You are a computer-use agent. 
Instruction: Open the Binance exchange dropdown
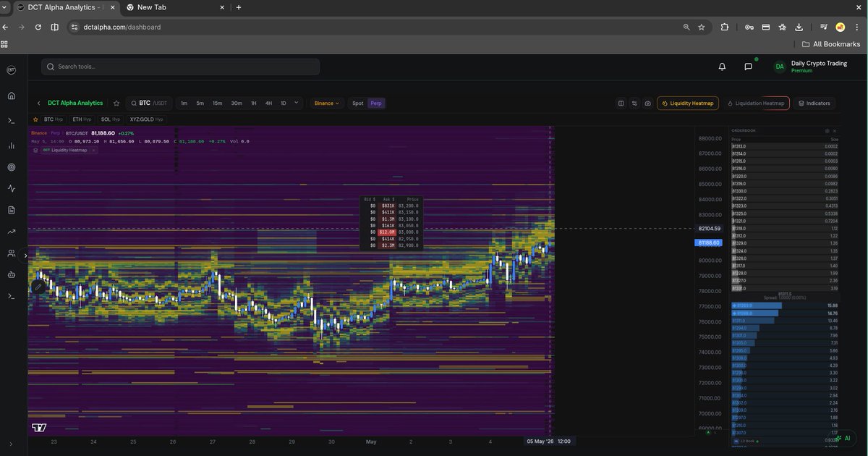326,104
